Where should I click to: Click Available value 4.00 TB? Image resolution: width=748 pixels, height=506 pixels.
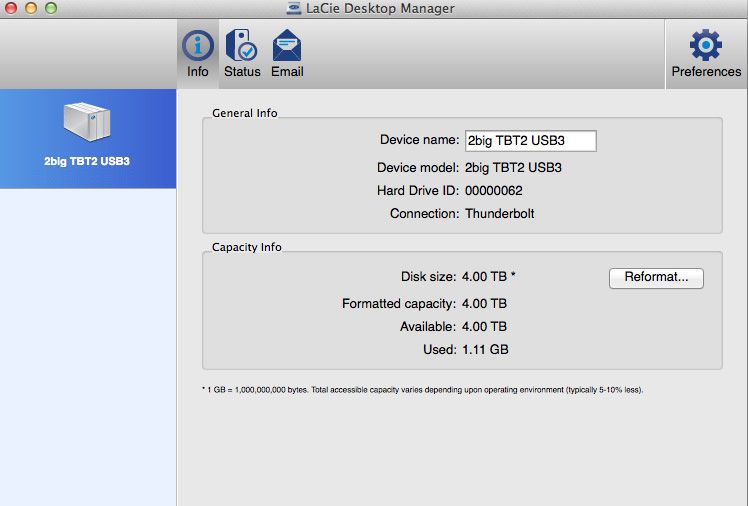pyautogui.click(x=484, y=327)
